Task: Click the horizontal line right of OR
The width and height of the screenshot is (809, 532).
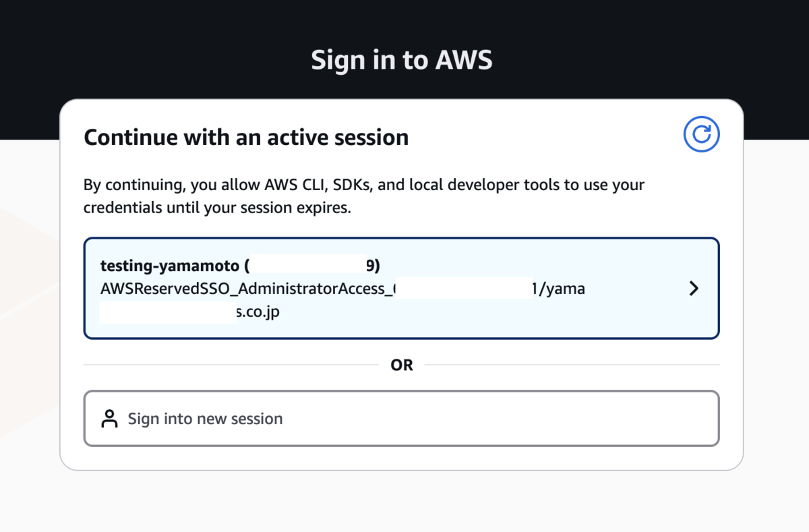Action: [572, 365]
